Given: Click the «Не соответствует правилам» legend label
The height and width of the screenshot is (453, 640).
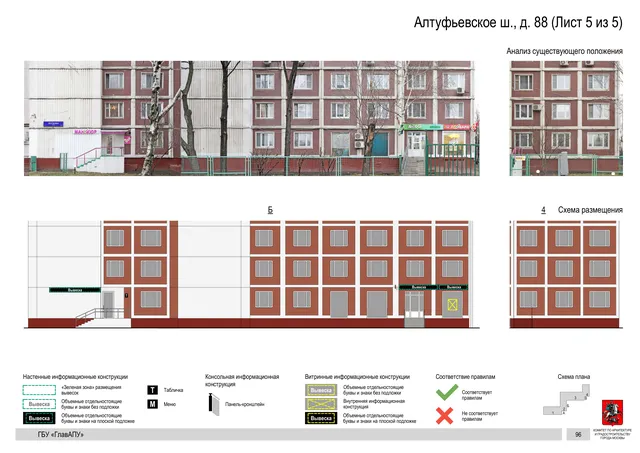Looking at the screenshot, I should pos(480,416).
